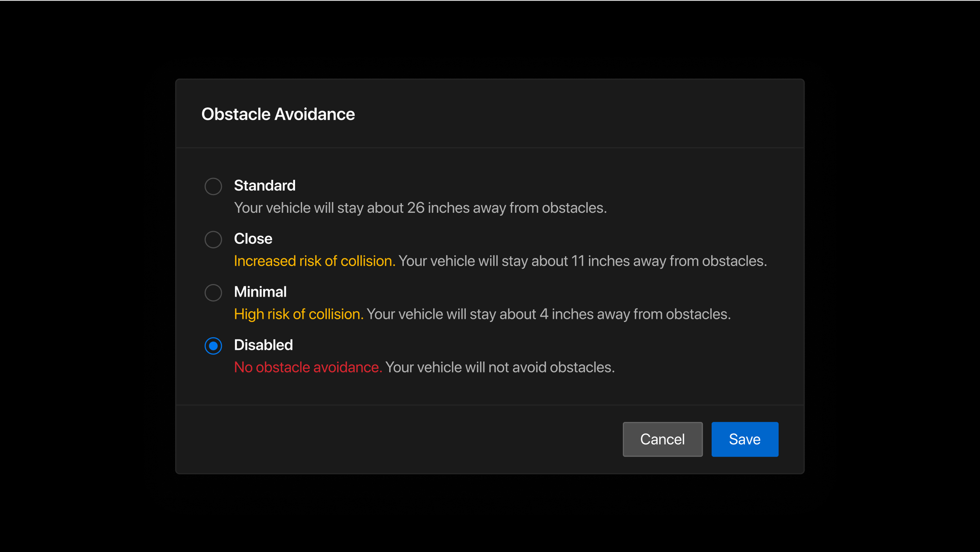Click the 'Minimal' option label
Screen dimensions: 980x552
[x=260, y=292]
